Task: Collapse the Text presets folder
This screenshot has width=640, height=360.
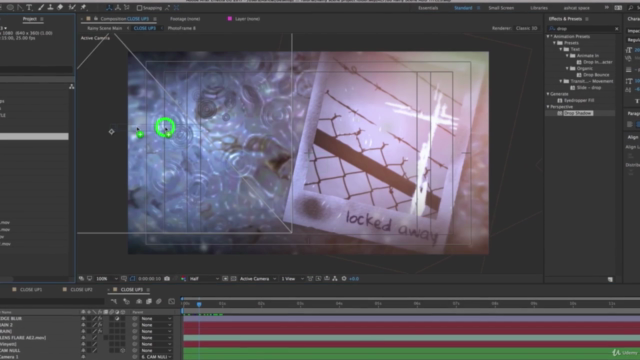Action: pyautogui.click(x=561, y=49)
